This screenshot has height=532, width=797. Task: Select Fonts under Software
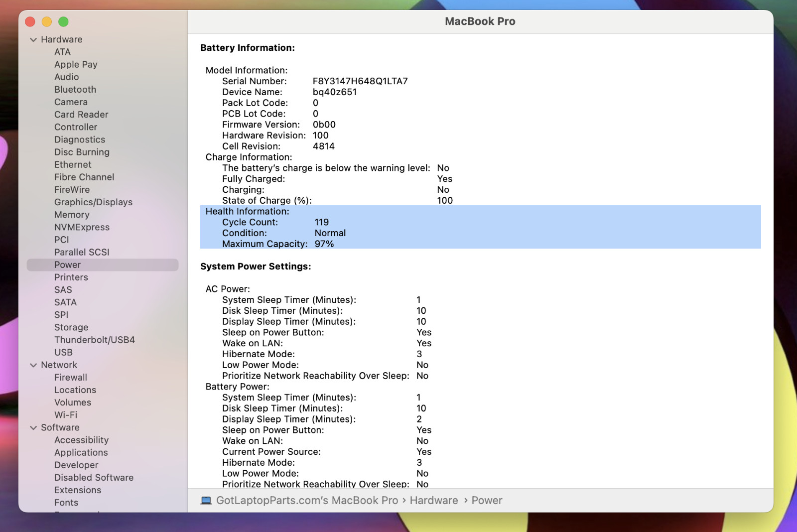coord(66,503)
